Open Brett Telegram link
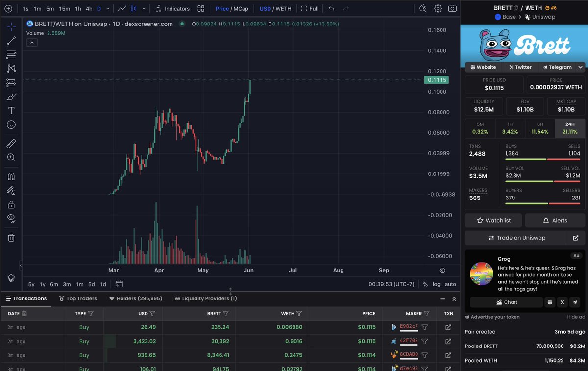Screen dimensions: 588x371 pyautogui.click(x=557, y=67)
